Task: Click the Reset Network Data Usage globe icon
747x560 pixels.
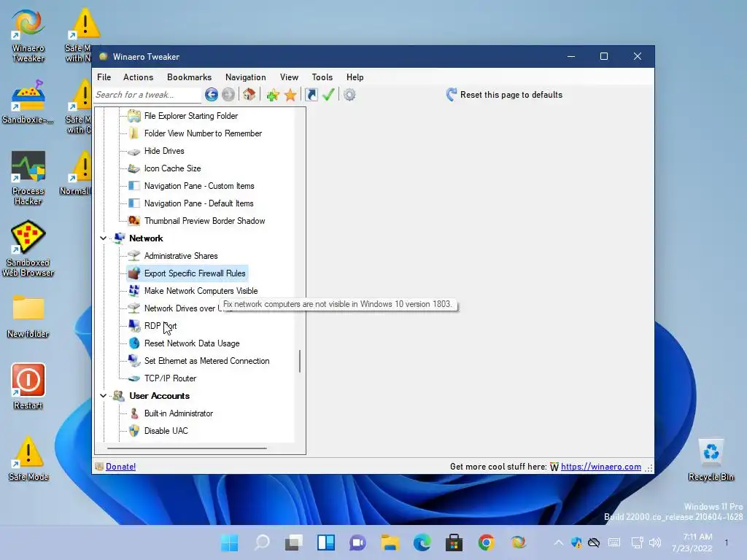Action: (x=134, y=343)
